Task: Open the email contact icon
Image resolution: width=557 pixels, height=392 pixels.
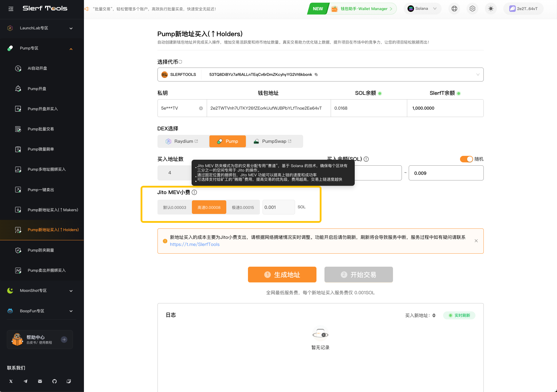Action: click(40, 381)
